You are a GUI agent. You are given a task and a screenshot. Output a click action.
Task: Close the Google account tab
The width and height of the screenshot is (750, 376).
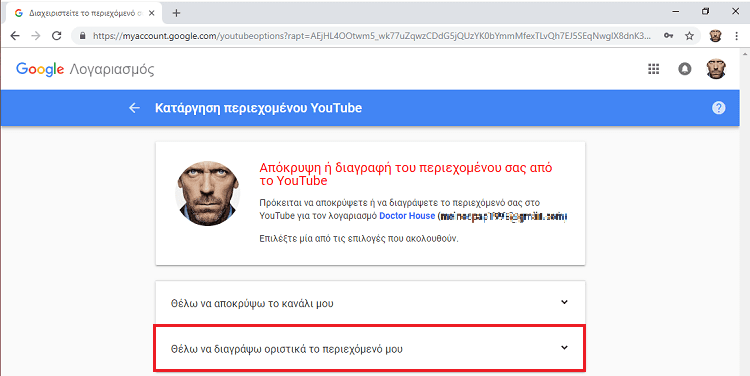152,13
